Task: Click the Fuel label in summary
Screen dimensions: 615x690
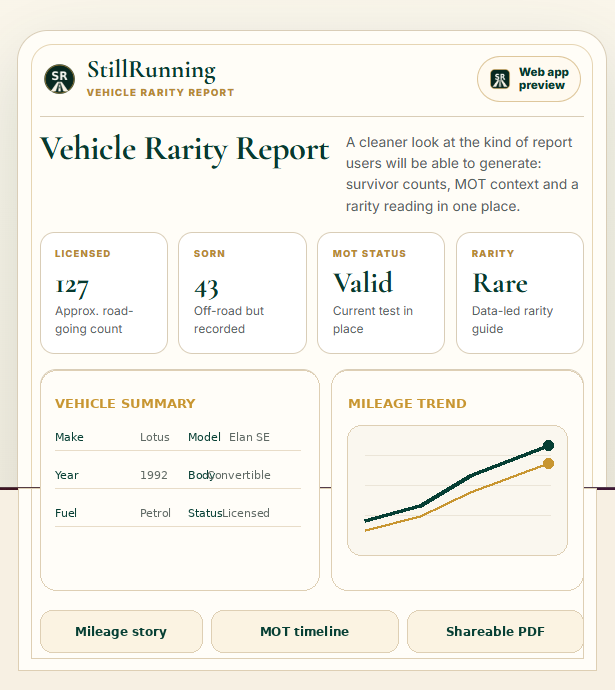Action: [x=66, y=513]
